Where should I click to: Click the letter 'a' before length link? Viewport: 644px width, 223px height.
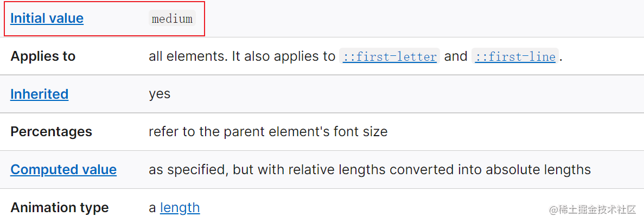[x=152, y=208]
